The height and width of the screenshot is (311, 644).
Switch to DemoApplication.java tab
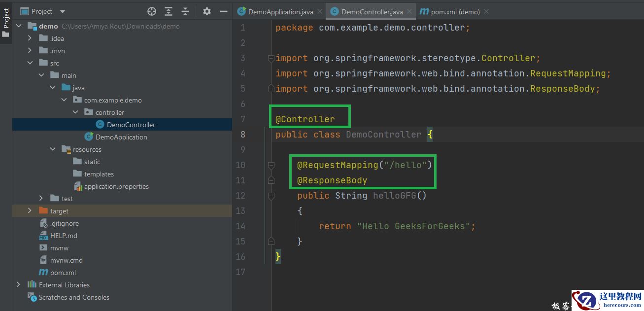click(x=281, y=11)
